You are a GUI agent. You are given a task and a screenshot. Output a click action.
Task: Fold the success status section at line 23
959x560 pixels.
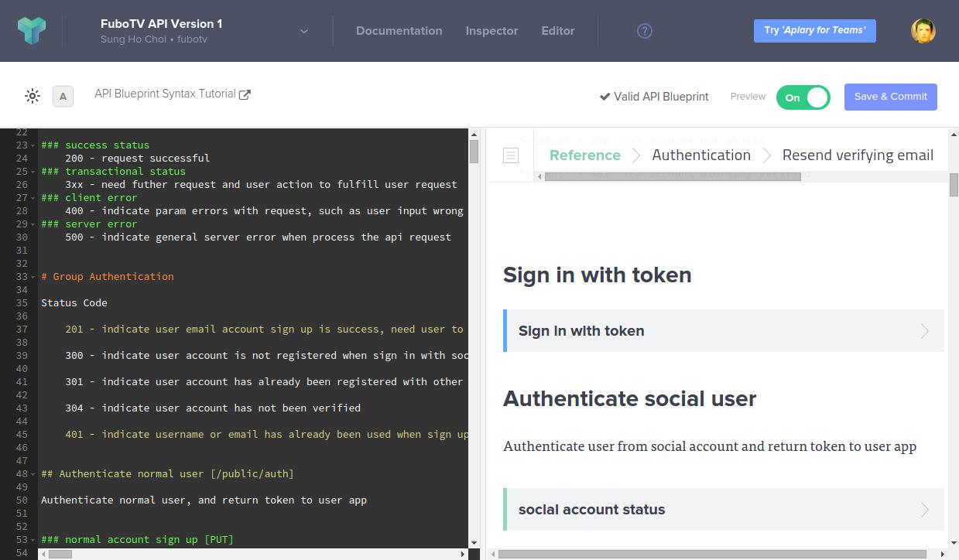(x=33, y=145)
